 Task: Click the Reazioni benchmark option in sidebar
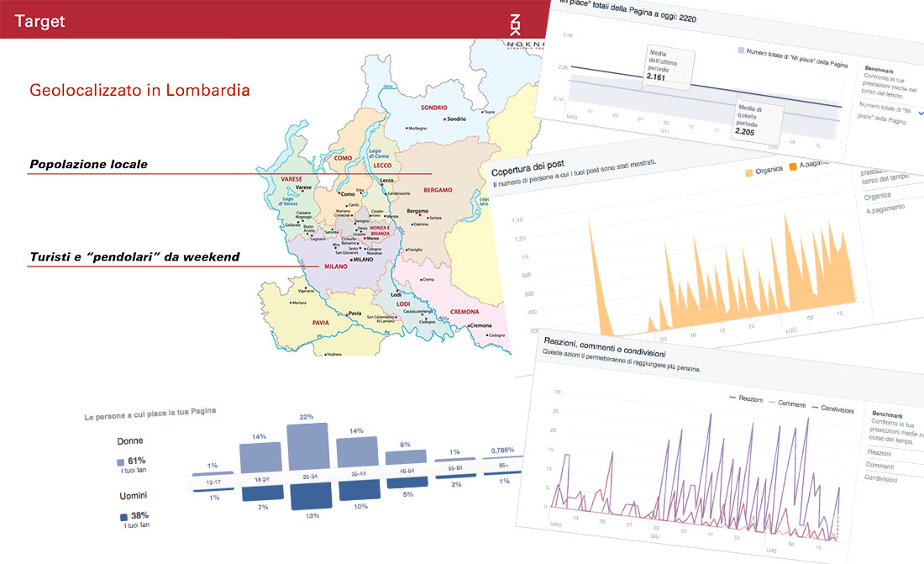879,453
